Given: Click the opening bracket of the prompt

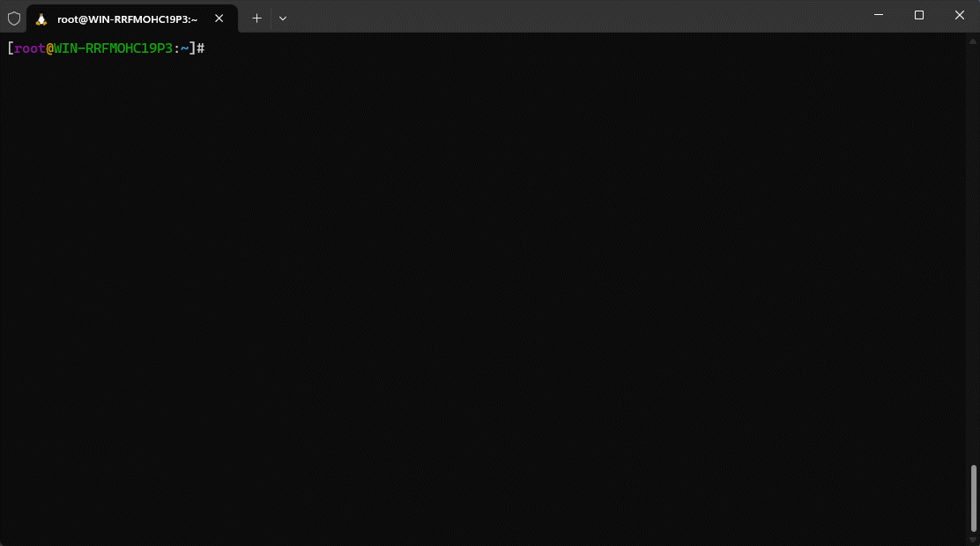Looking at the screenshot, I should click(11, 48).
